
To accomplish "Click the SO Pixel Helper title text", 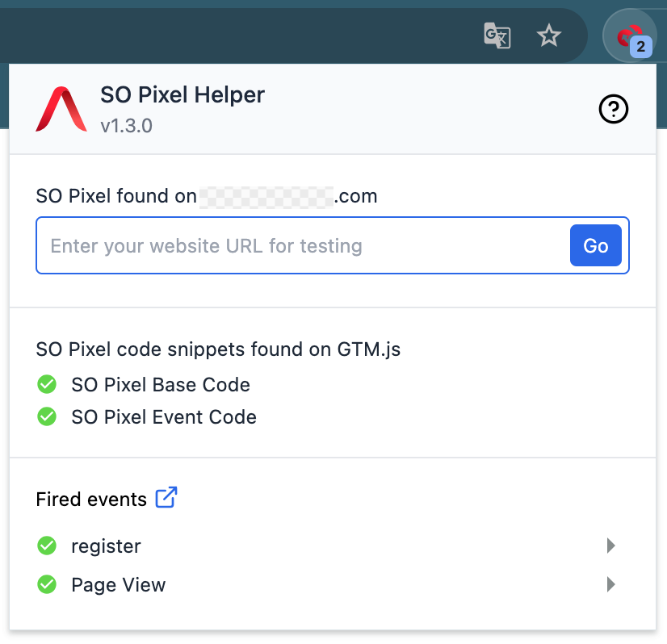I will pyautogui.click(x=182, y=95).
